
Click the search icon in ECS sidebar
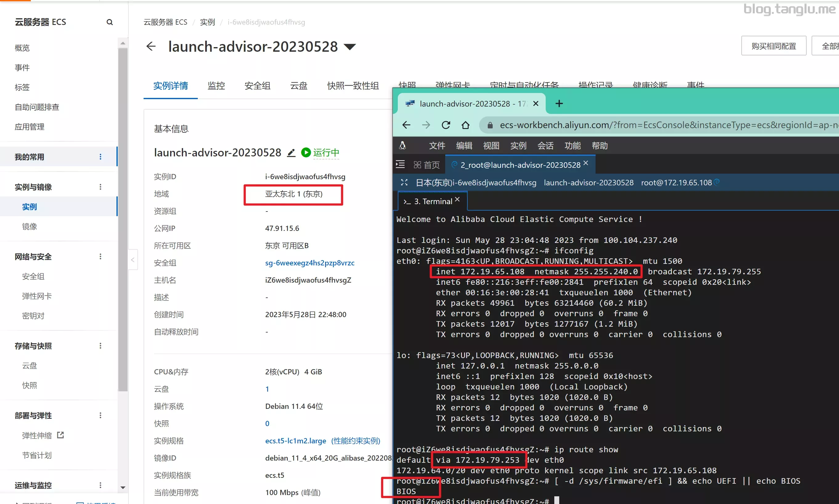point(109,22)
